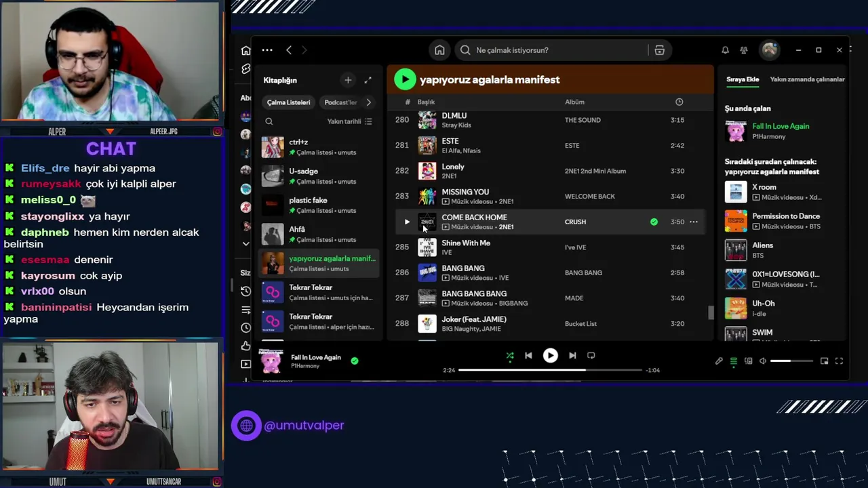Go forward with the right arrow in Spotify
The width and height of the screenshot is (868, 488).
coord(304,50)
